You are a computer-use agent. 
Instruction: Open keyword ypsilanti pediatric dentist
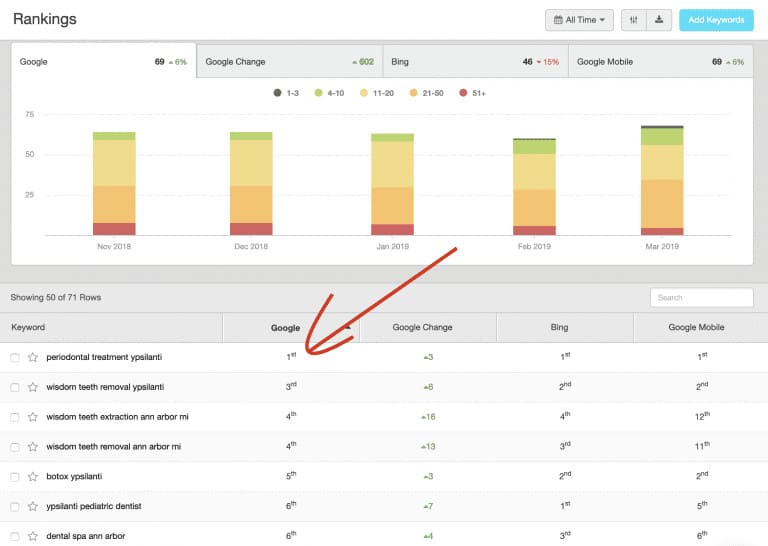coord(94,506)
